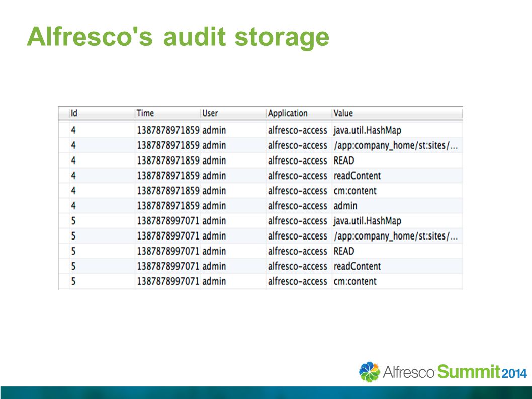Select the first row containing java.util.HashMap
532x399 pixels.
[x=260, y=130]
